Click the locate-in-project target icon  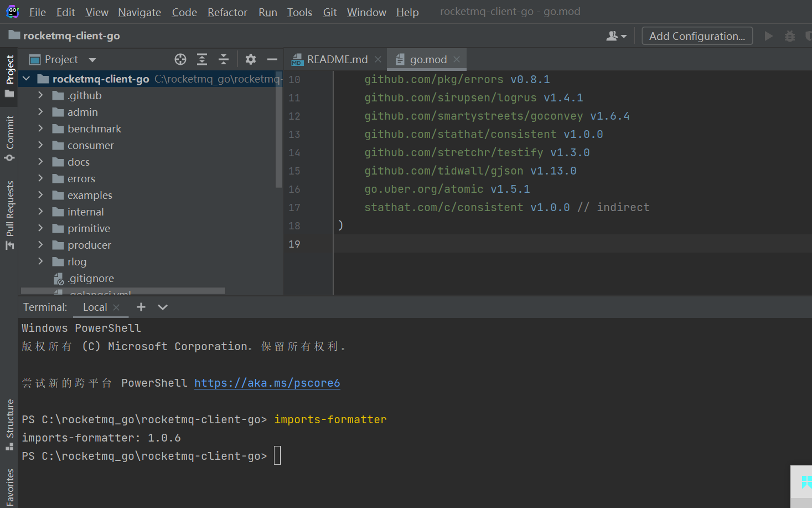[x=180, y=59]
